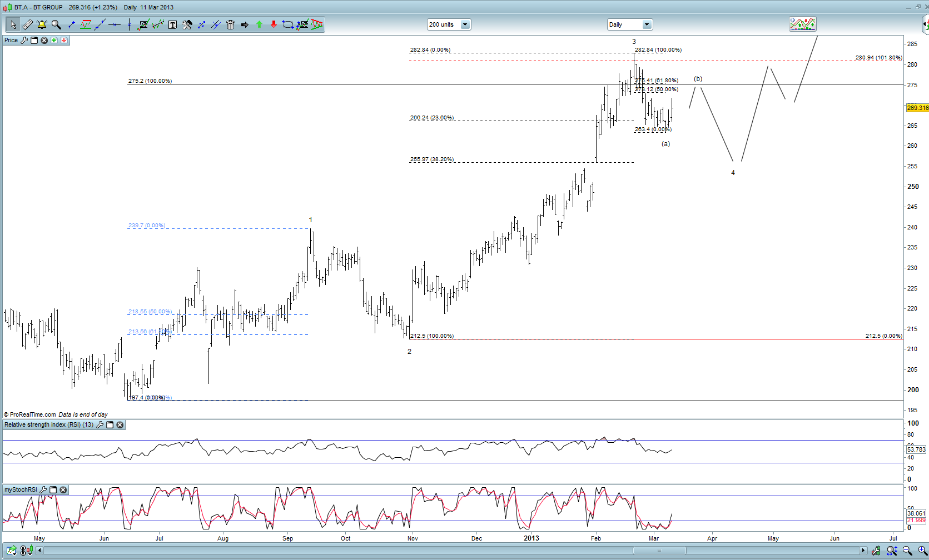The image size is (929, 560).
Task: Open the hammer and wrench settings tool
Action: click(187, 24)
